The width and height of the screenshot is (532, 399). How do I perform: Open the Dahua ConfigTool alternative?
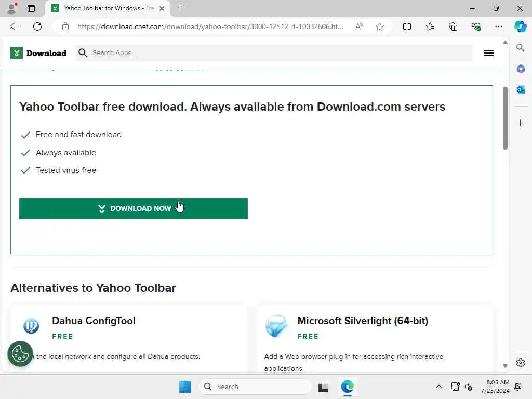(x=94, y=321)
